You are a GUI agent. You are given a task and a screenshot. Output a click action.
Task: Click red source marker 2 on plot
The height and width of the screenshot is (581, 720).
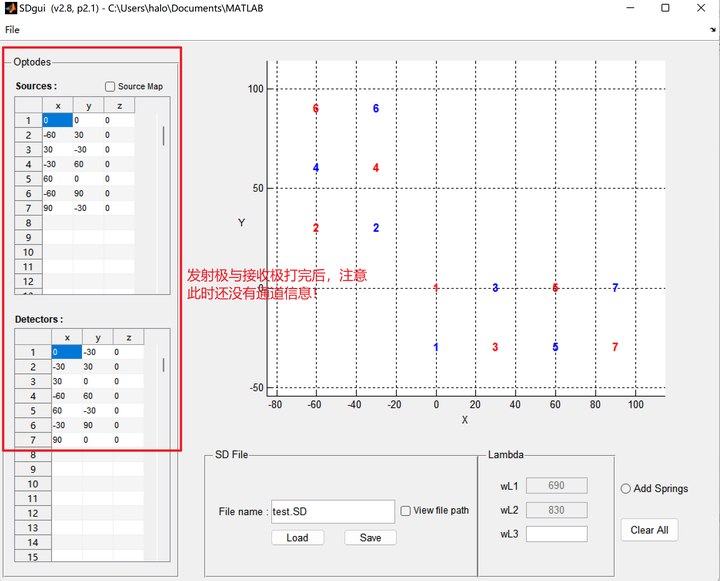click(x=315, y=228)
